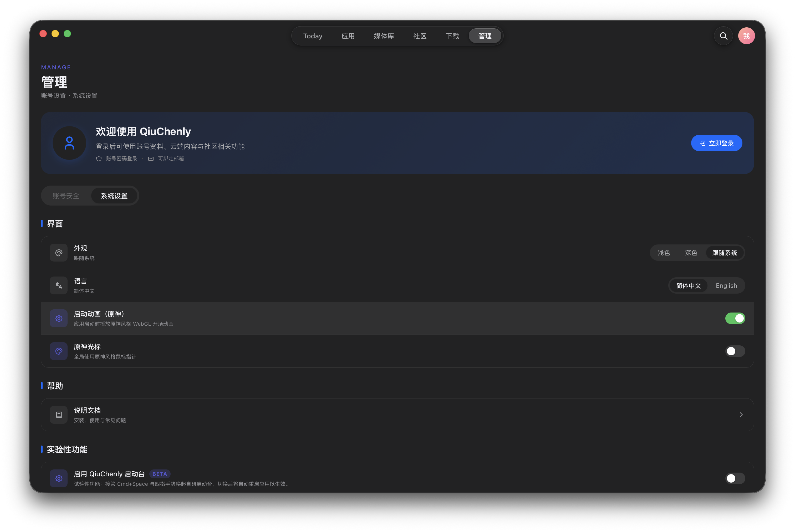This screenshot has width=795, height=532.
Task: Click the gear icon beside 启用 QiuChenly 启动台
Action: 59,478
